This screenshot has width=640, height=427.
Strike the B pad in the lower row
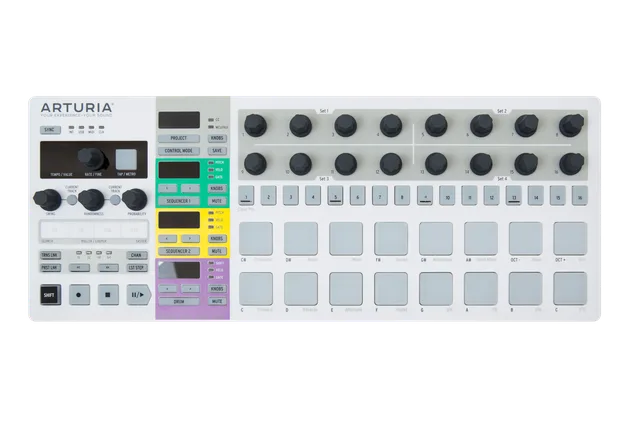pos(526,289)
